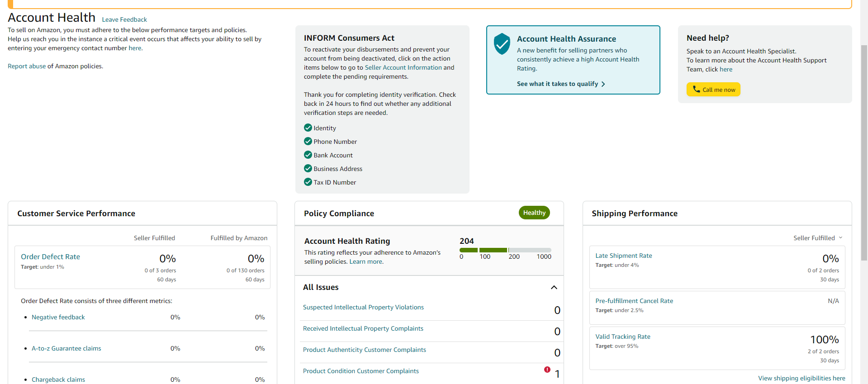The image size is (868, 384).
Task: Click the Shipping Performance heading
Action: tap(635, 213)
